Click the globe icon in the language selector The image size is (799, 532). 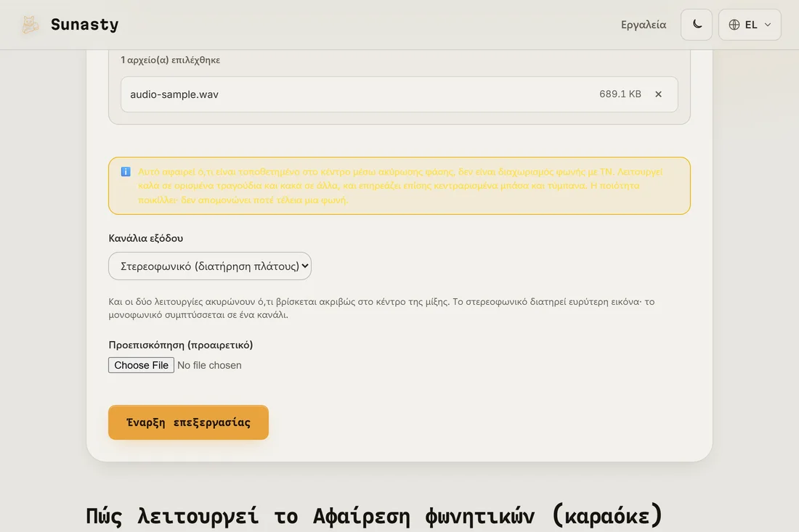point(734,25)
